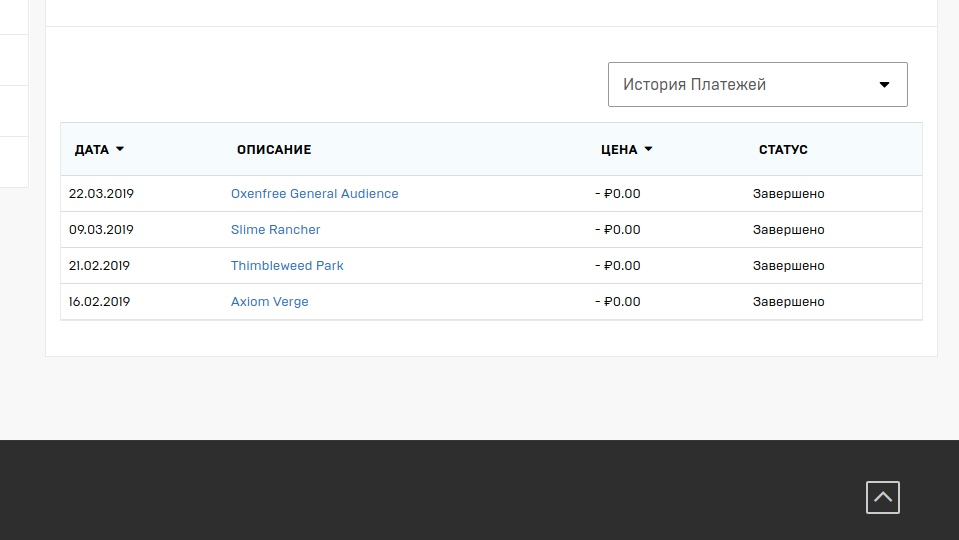
Task: Click the СТАТУС column header
Action: coord(783,150)
